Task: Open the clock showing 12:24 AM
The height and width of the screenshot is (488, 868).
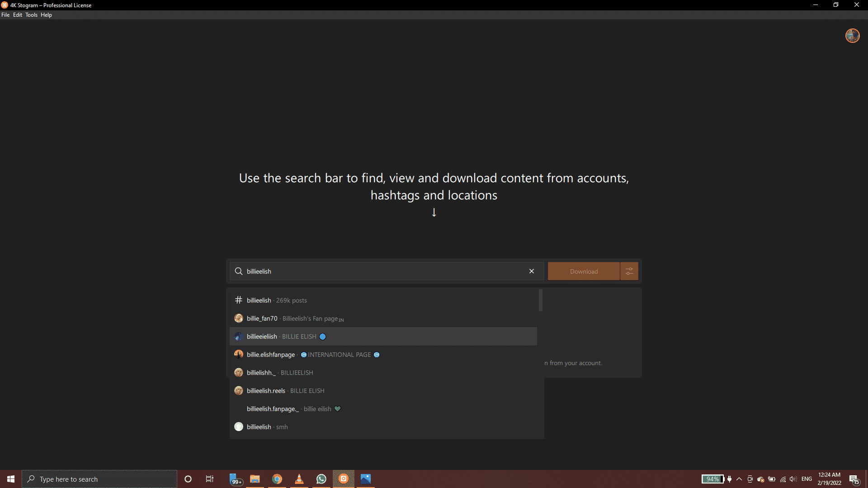Action: tap(829, 479)
